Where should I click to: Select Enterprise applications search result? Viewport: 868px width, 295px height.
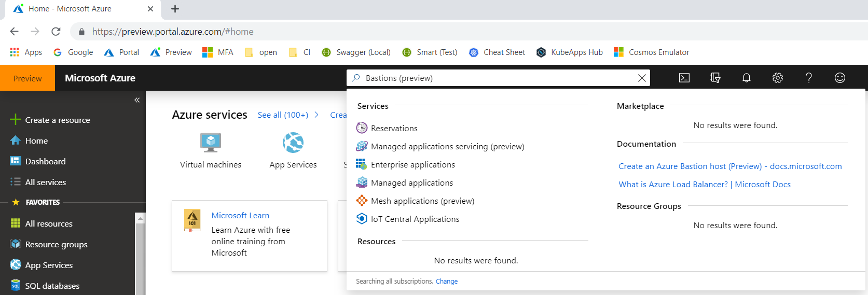click(406, 164)
